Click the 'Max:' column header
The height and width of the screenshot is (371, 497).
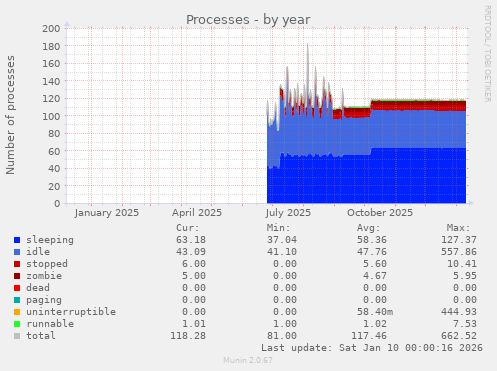pyautogui.click(x=459, y=228)
